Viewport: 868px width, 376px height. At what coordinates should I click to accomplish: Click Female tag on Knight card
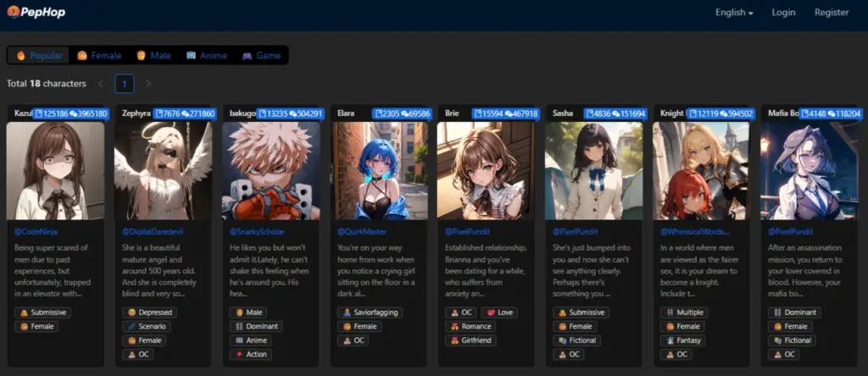point(682,326)
